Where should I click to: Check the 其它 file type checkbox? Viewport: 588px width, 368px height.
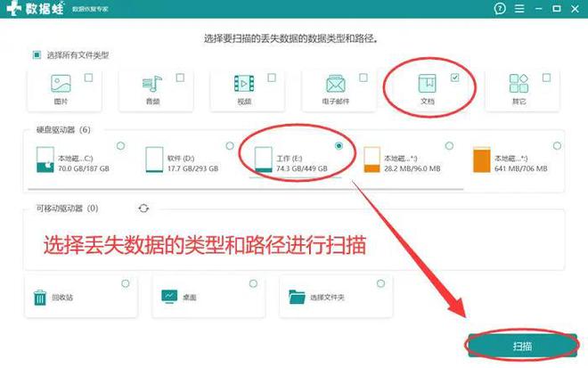point(546,78)
